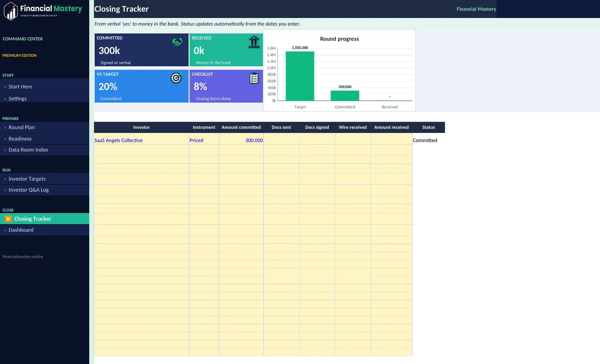Go to Dashboard page
The height and width of the screenshot is (364, 600).
point(45,230)
